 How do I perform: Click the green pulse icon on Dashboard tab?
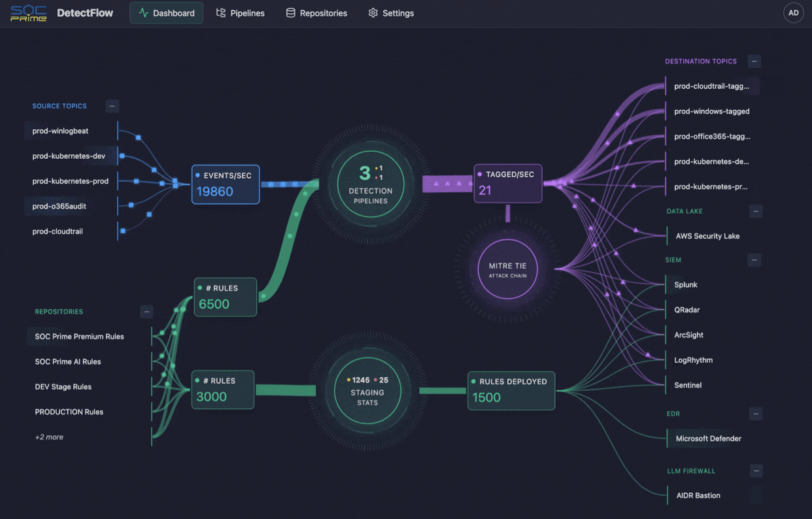[x=143, y=12]
